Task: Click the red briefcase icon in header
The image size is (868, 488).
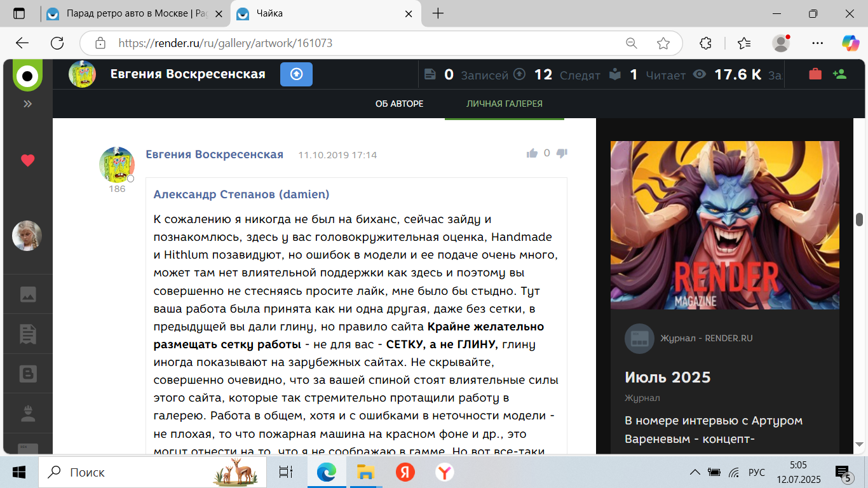Action: 815,74
